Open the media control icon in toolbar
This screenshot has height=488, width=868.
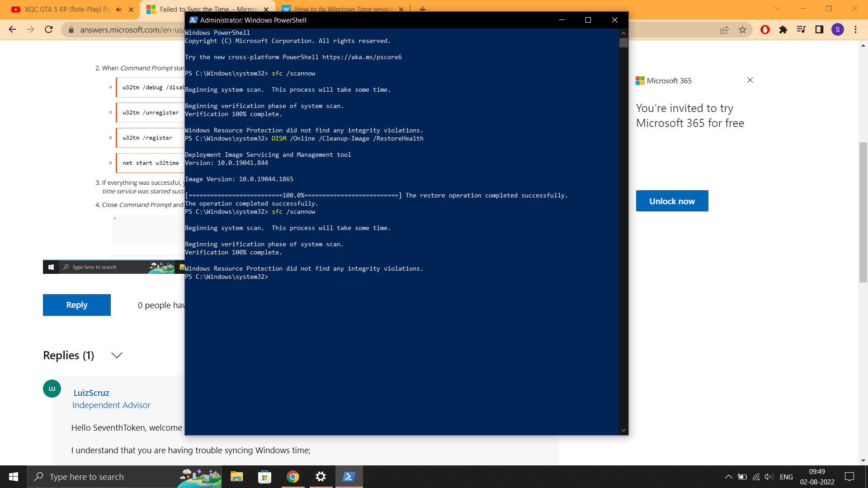801,30
